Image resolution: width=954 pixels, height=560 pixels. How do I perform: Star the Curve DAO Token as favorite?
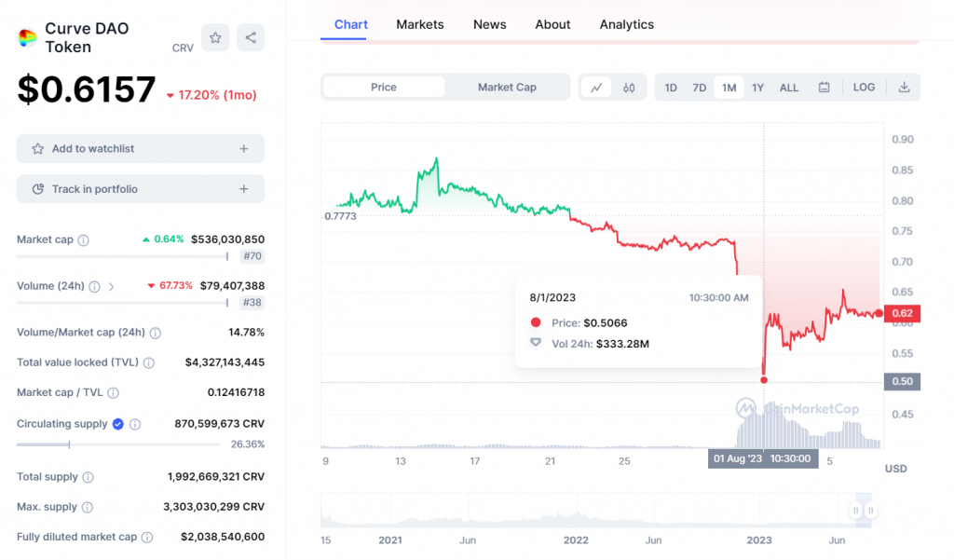point(215,38)
